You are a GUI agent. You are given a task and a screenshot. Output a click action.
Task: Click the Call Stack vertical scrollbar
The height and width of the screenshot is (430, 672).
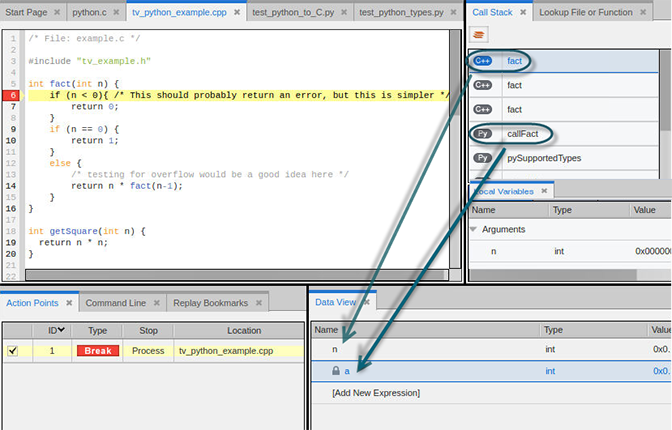point(665,100)
